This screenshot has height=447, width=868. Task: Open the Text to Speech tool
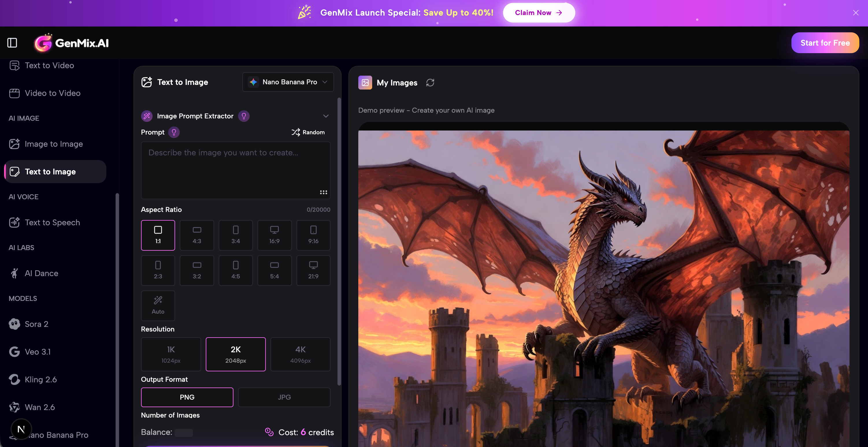pos(52,222)
